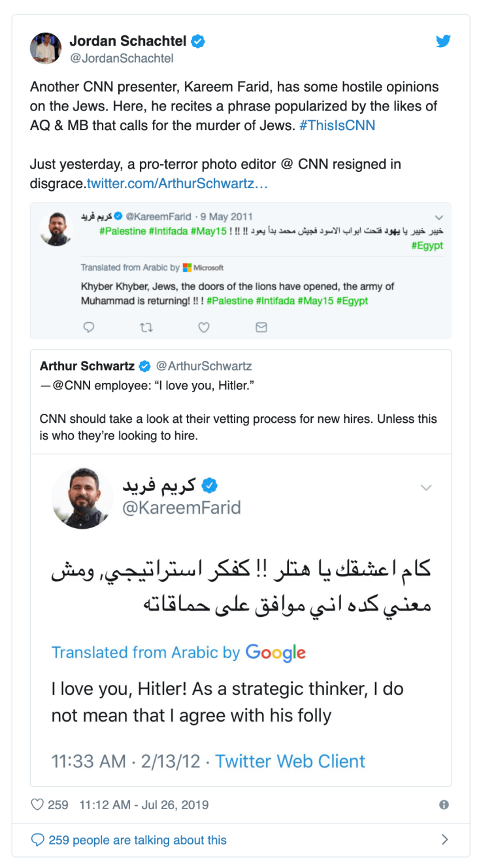This screenshot has width=481, height=868.
Task: Open the reply icon on the embedded tweet
Action: tap(89, 327)
